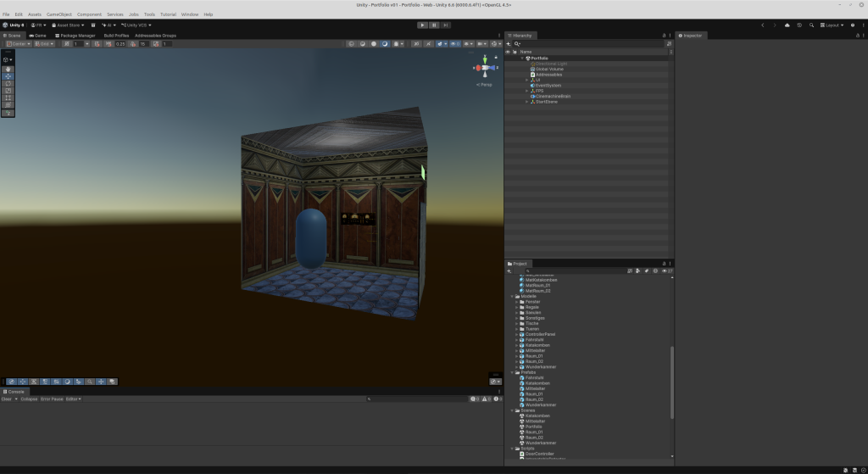The image size is (868, 474).
Task: Open the Help icon in top toolbar
Action: point(853,25)
